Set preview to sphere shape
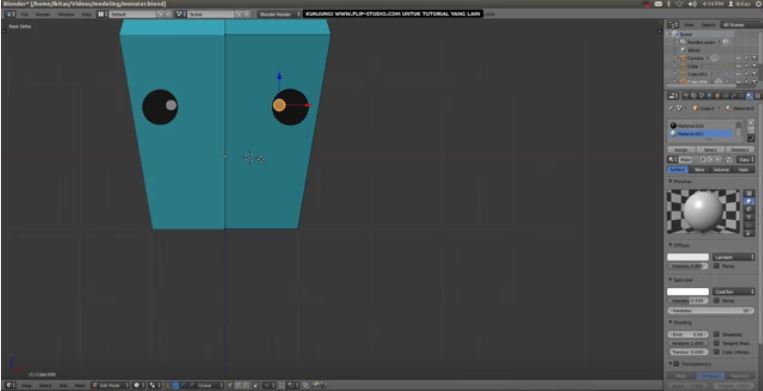763x391 pixels. (x=749, y=201)
